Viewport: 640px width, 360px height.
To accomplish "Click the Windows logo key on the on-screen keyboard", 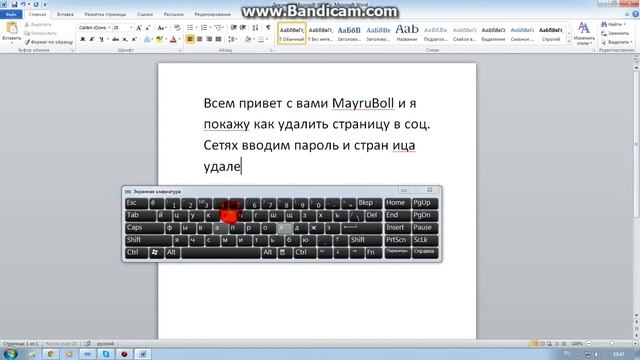I will coord(155,253).
